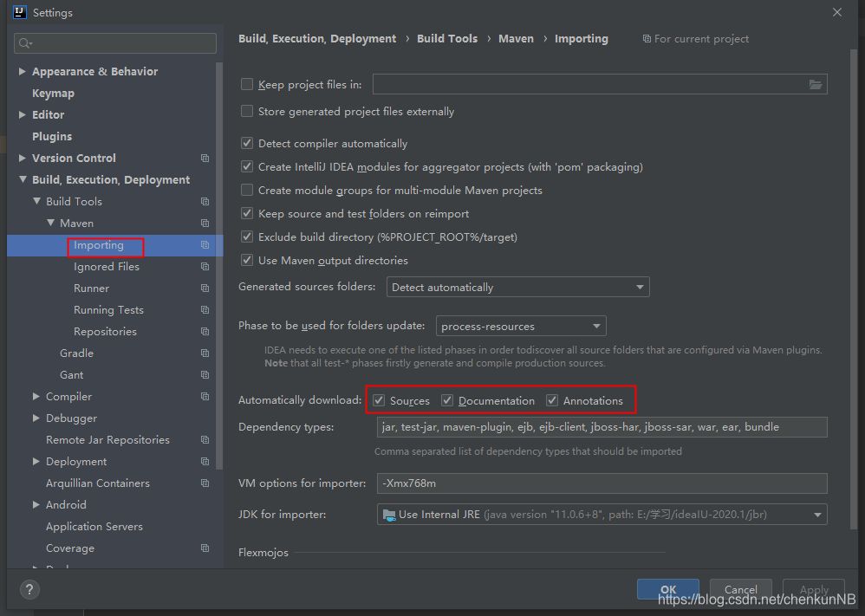Uncheck automatic Sources download
This screenshot has width=865, height=616.
379,400
